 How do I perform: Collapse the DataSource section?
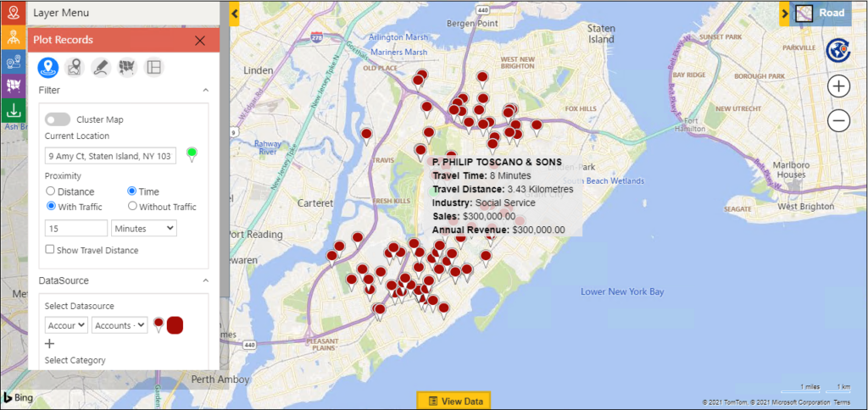click(204, 280)
